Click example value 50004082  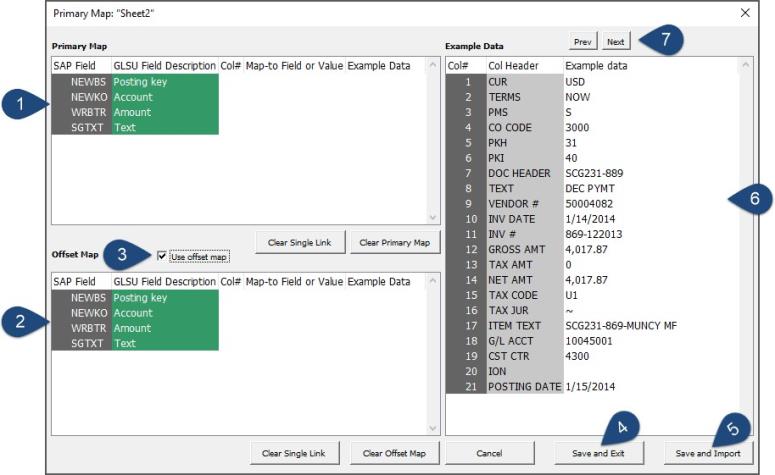tap(589, 204)
